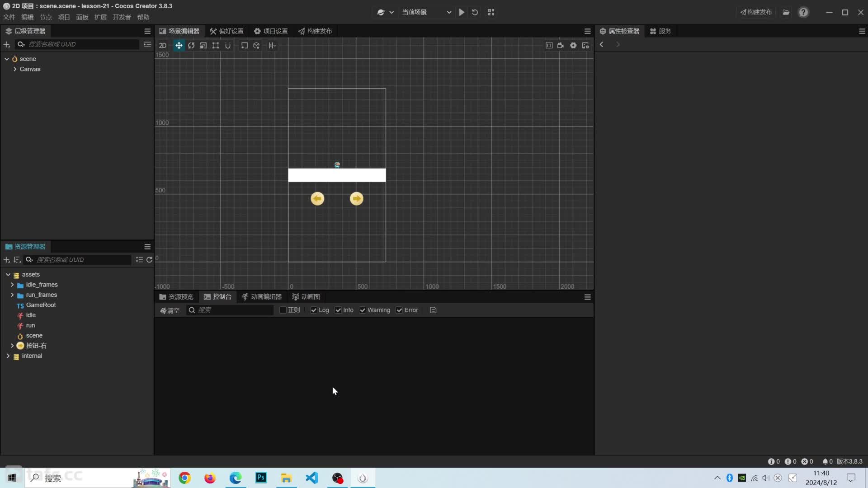
Task: Open the 编辑 menu
Action: click(28, 17)
